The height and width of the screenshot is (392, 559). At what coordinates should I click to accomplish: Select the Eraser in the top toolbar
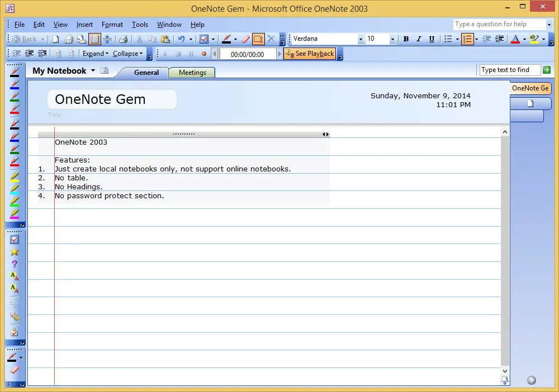245,39
